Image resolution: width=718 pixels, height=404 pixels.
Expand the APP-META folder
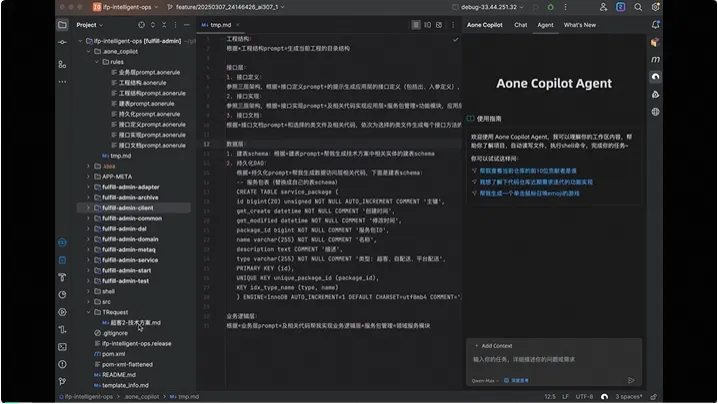tap(88, 176)
